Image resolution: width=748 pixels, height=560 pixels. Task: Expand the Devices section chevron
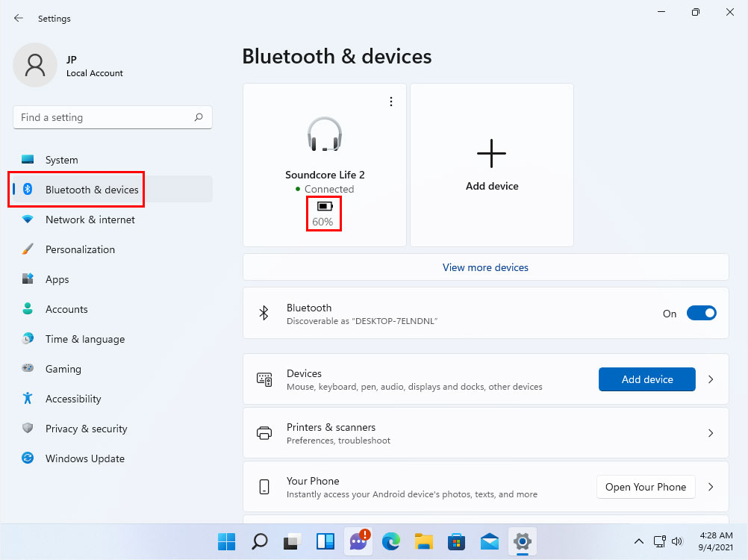click(x=710, y=379)
